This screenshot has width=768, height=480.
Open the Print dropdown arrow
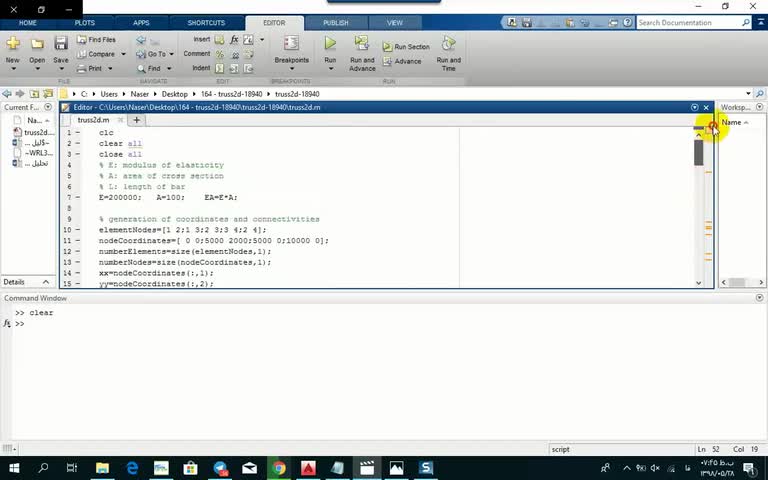110,69
